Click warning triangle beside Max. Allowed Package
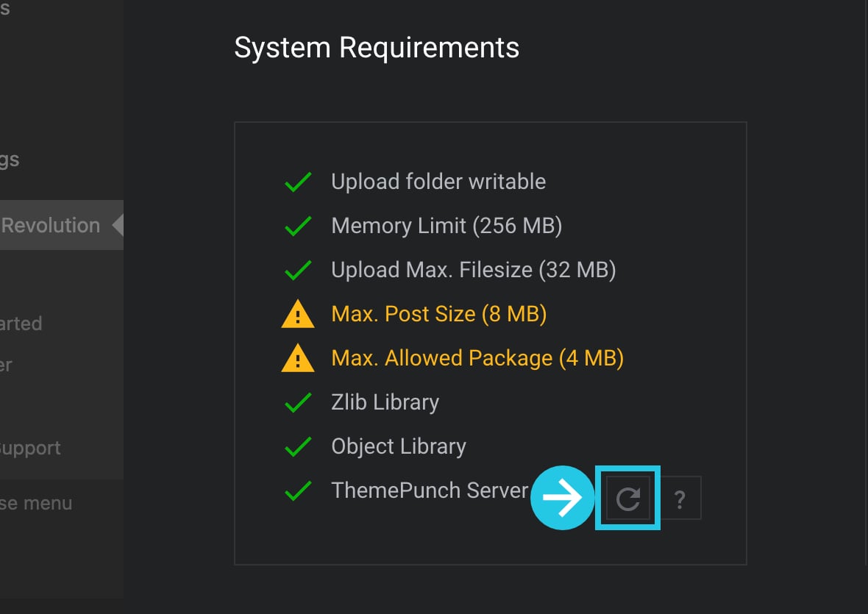 298,358
